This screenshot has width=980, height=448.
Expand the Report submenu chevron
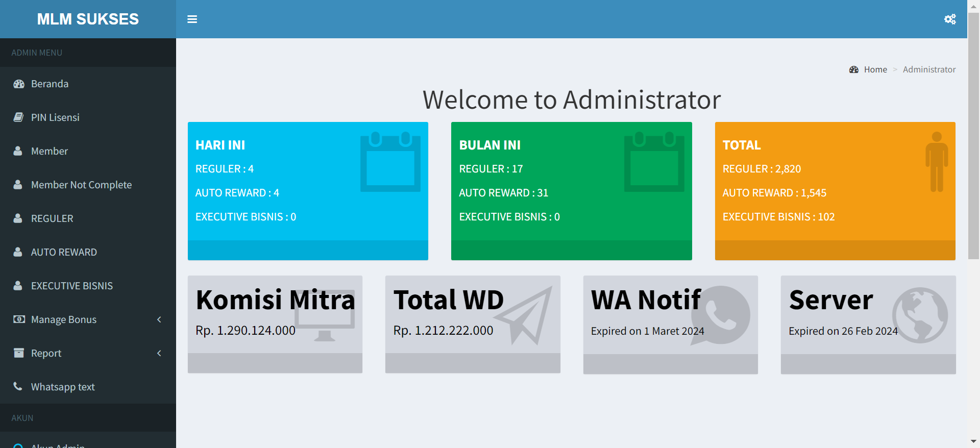tap(159, 353)
